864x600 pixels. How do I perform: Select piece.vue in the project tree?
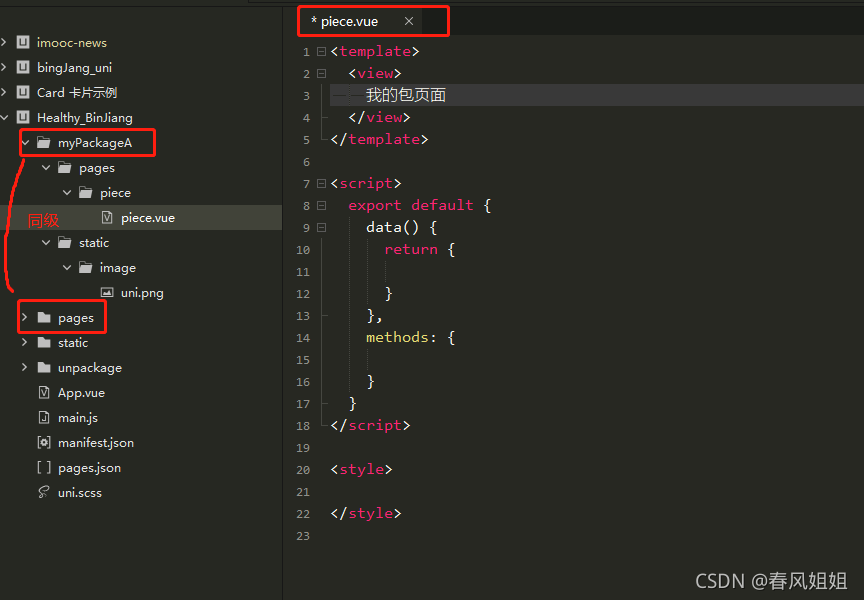tap(147, 218)
